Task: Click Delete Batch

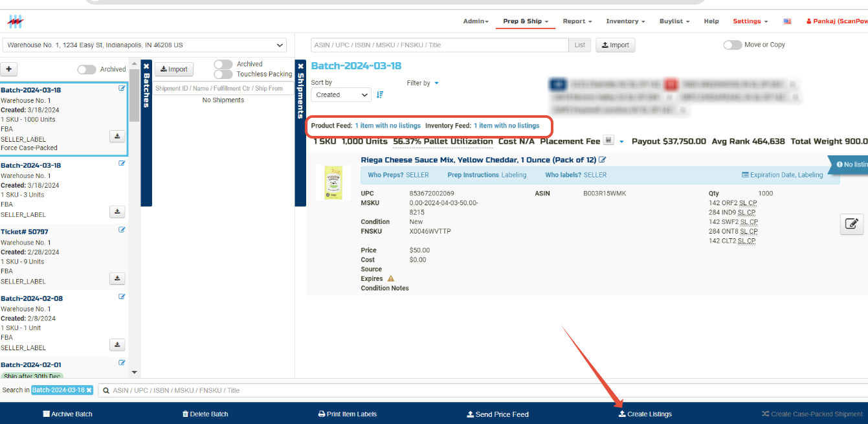Action: pos(205,414)
